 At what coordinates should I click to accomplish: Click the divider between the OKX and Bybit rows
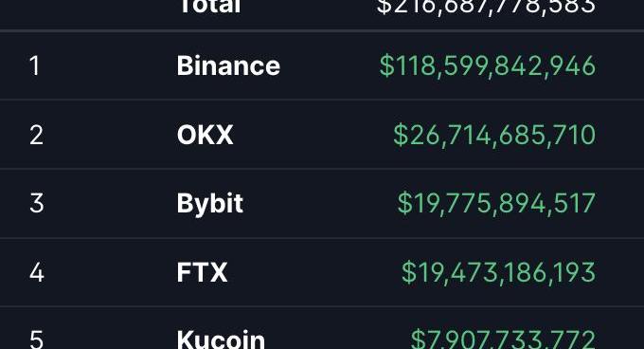click(322, 169)
